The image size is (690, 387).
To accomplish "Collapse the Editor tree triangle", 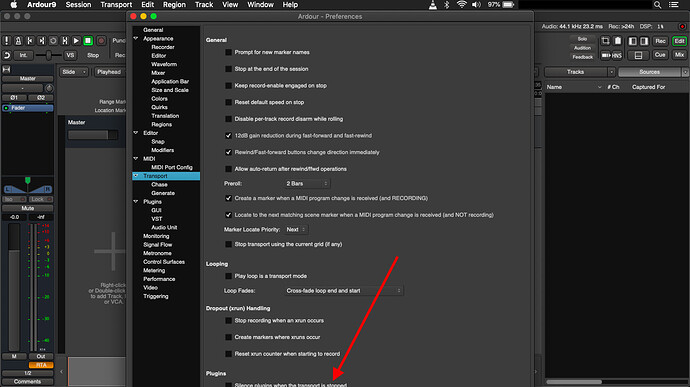I will pos(136,133).
